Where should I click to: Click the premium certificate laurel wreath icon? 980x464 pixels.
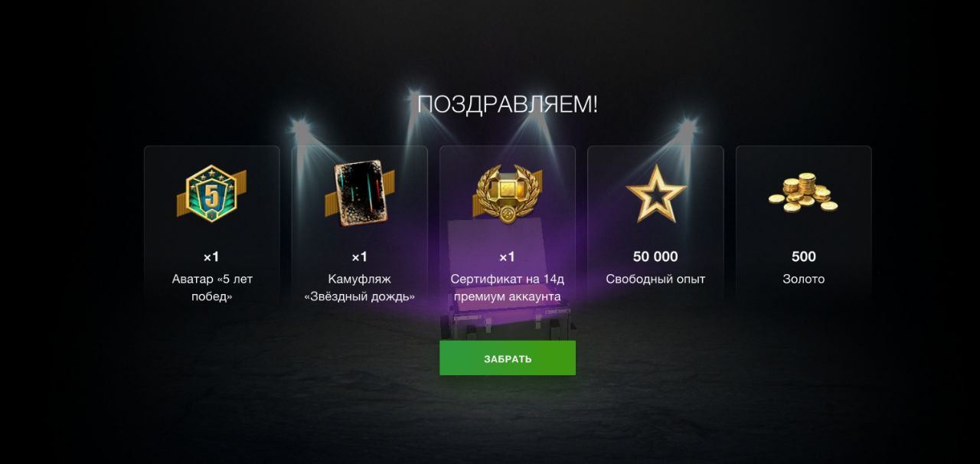(x=508, y=194)
